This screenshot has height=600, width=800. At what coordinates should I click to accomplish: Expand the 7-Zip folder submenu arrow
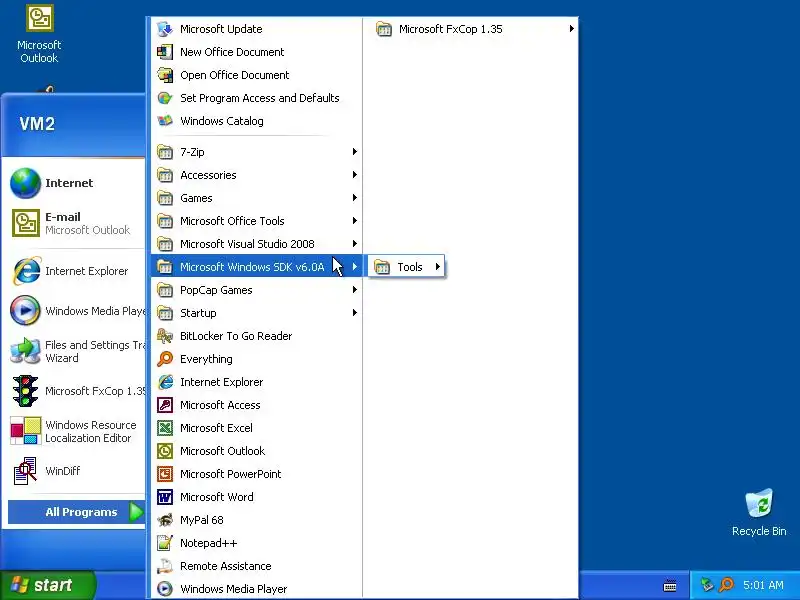[x=355, y=152]
